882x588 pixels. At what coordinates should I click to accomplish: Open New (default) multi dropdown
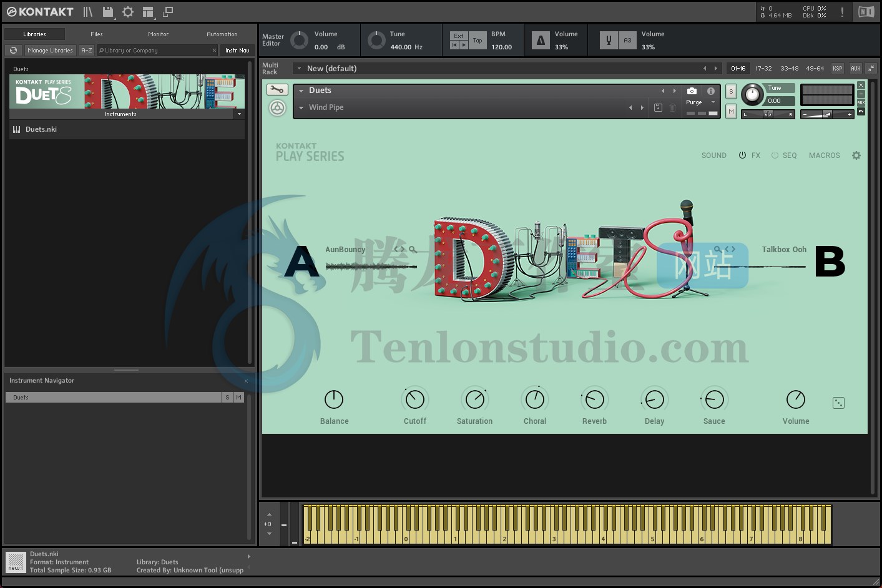pyautogui.click(x=300, y=69)
